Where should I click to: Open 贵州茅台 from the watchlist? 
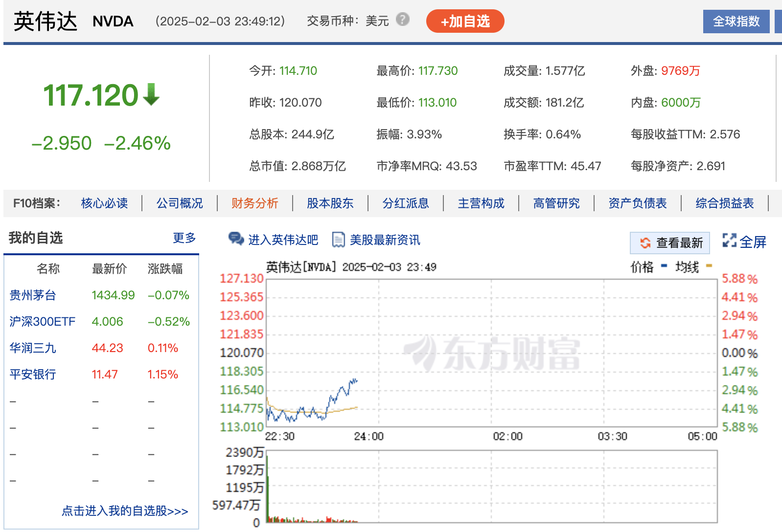33,295
